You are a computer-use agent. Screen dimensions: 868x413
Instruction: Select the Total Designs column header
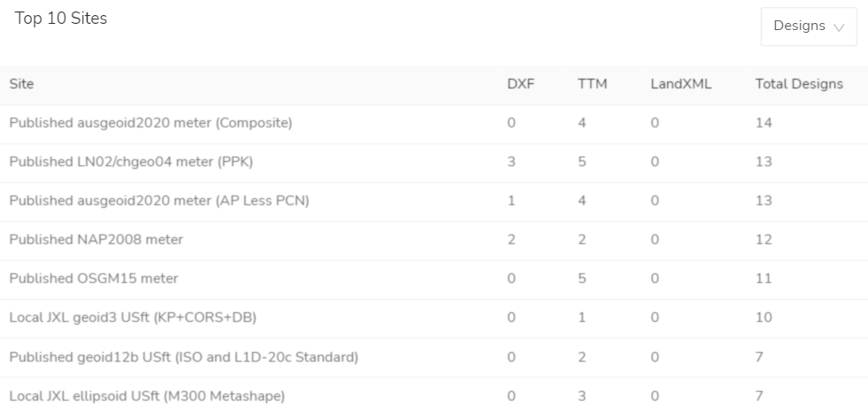coord(799,84)
